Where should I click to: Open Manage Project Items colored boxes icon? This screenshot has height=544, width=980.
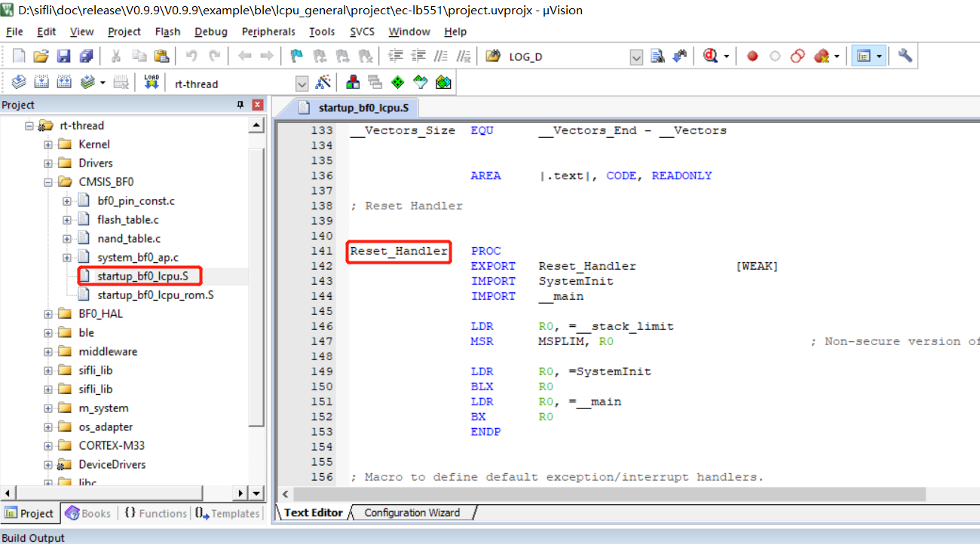tap(353, 83)
